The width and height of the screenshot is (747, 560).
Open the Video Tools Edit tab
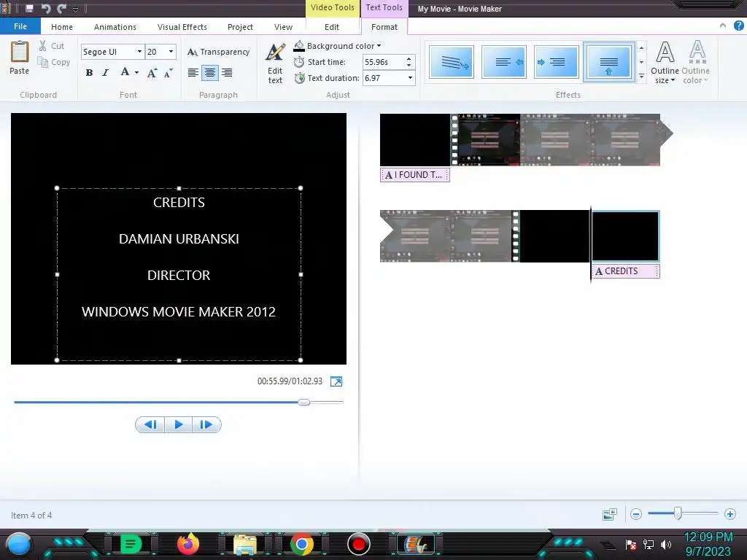pyautogui.click(x=332, y=27)
